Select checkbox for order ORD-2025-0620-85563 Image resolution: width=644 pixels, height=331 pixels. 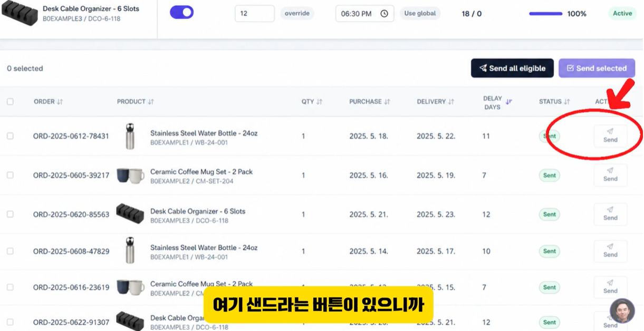(10, 215)
